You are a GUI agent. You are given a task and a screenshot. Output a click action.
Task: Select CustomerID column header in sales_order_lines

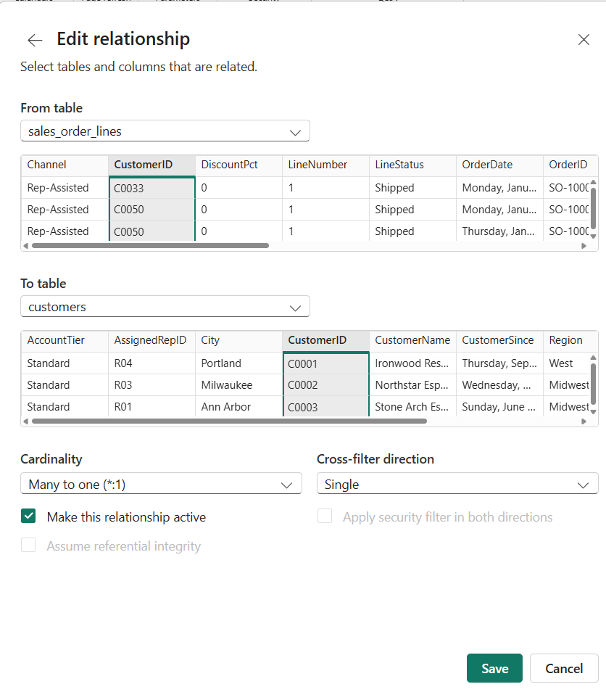tap(151, 165)
